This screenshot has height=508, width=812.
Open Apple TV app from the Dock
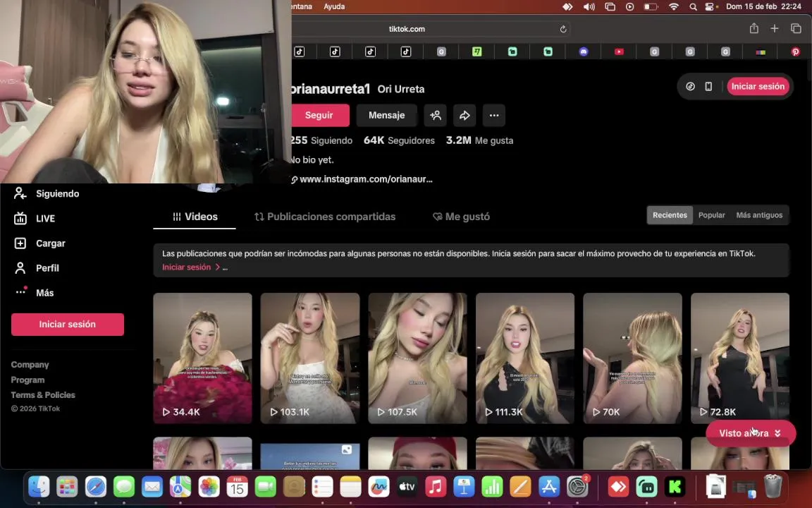pos(407,487)
